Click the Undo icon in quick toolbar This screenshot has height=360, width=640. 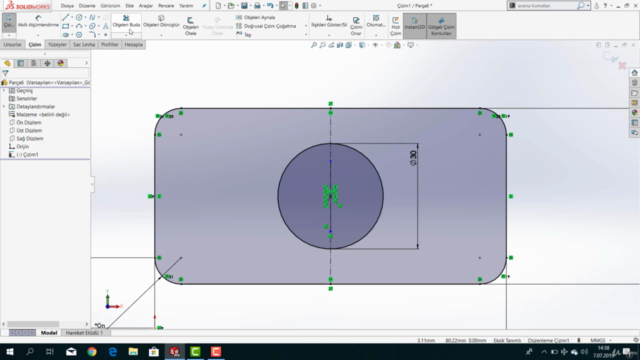[x=270, y=6]
